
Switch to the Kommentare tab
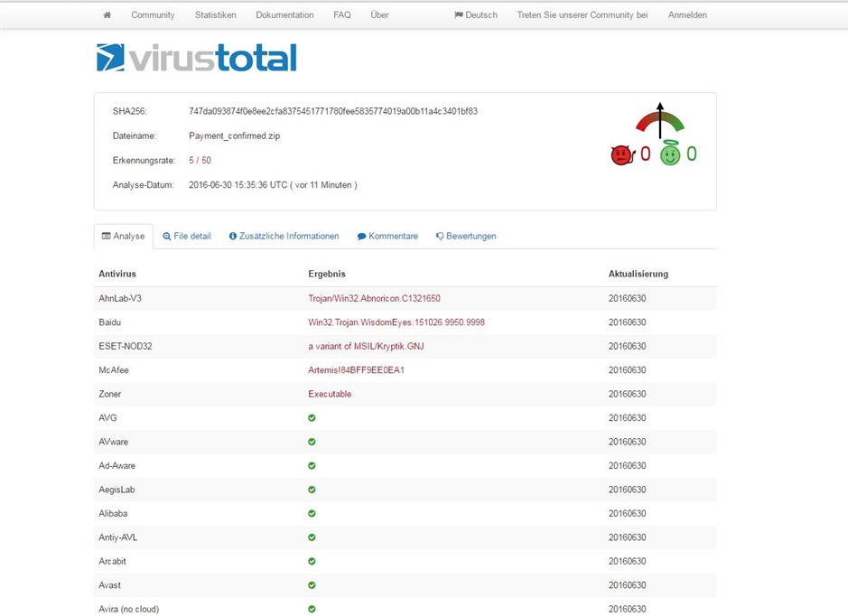387,237
